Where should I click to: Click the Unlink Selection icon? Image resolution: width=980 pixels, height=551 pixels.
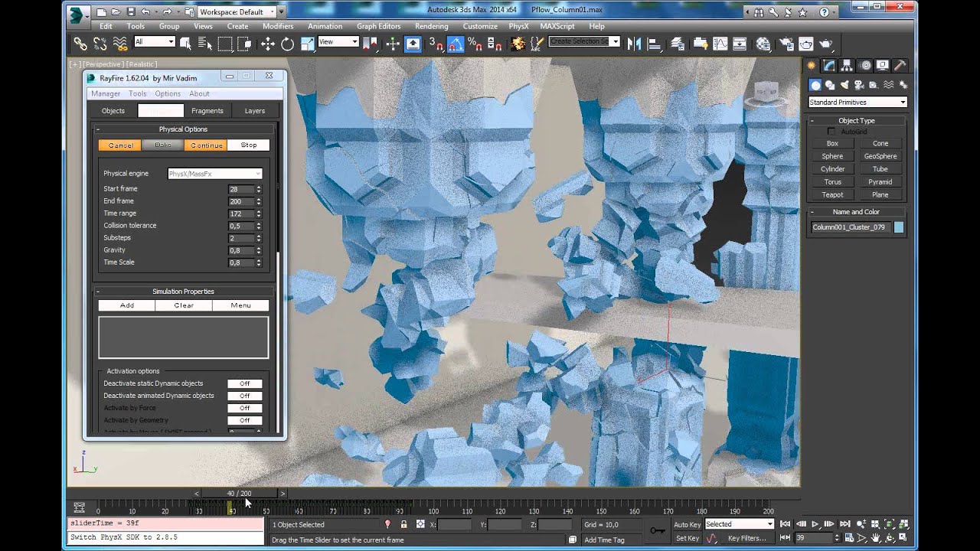point(100,44)
